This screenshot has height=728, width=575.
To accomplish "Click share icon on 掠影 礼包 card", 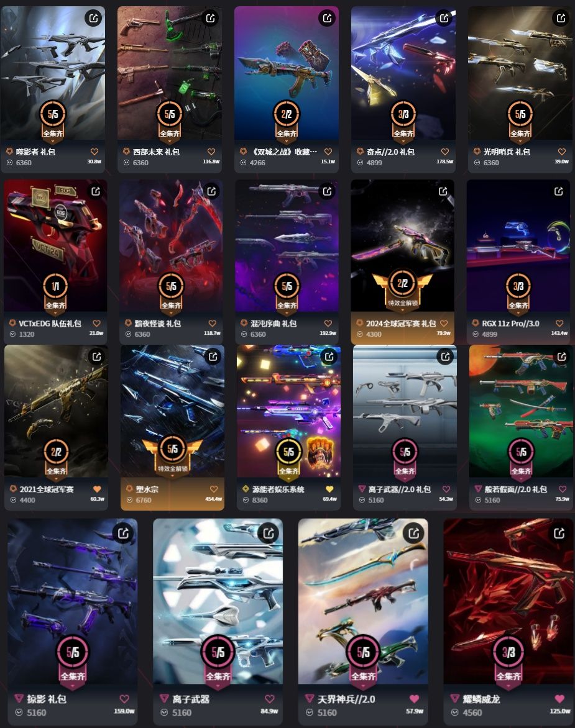I will [x=123, y=533].
